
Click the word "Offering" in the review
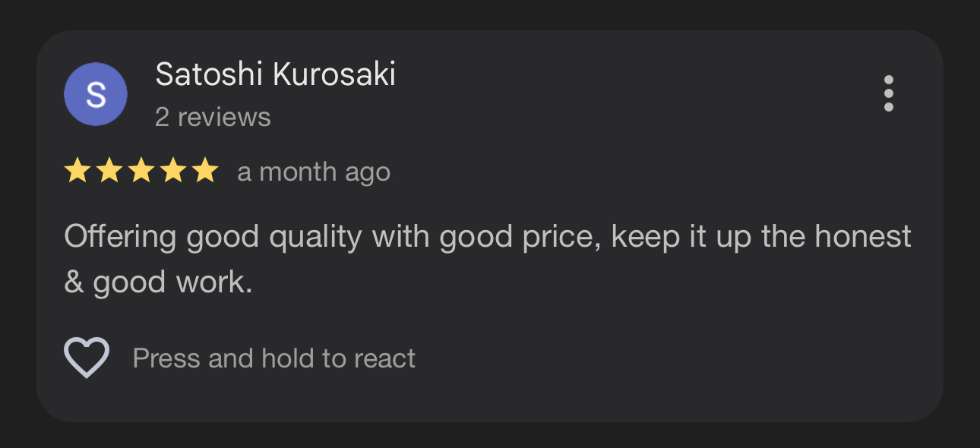[120, 237]
